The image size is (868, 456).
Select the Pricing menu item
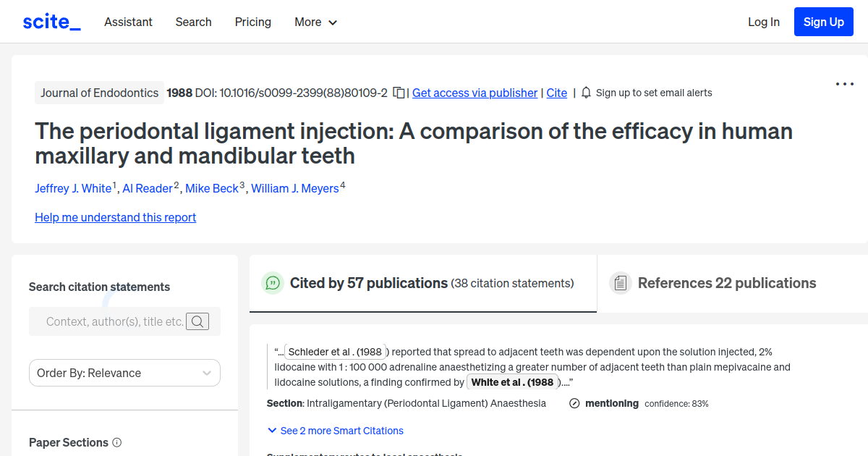(x=252, y=22)
